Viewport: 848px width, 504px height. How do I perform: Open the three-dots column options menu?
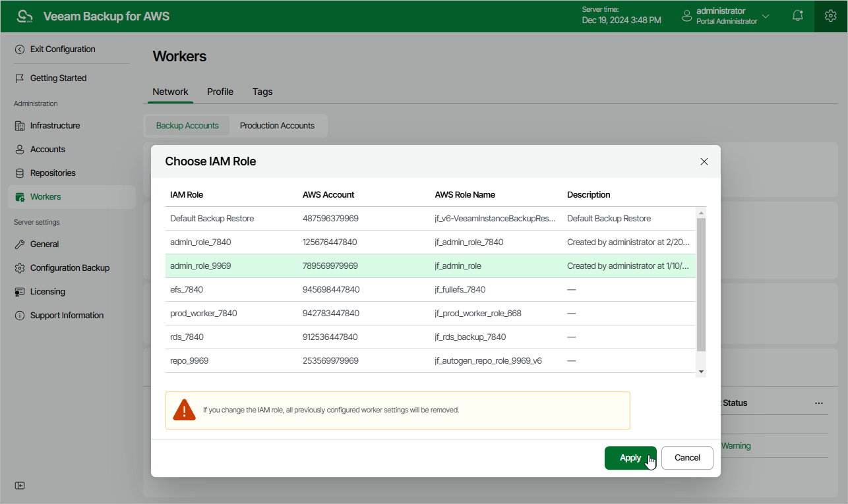pos(819,403)
